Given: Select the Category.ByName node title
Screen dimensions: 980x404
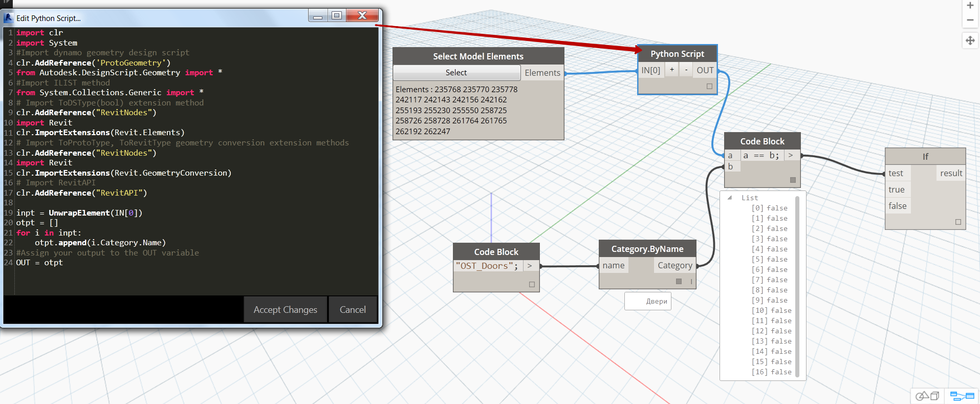Looking at the screenshot, I should point(647,249).
